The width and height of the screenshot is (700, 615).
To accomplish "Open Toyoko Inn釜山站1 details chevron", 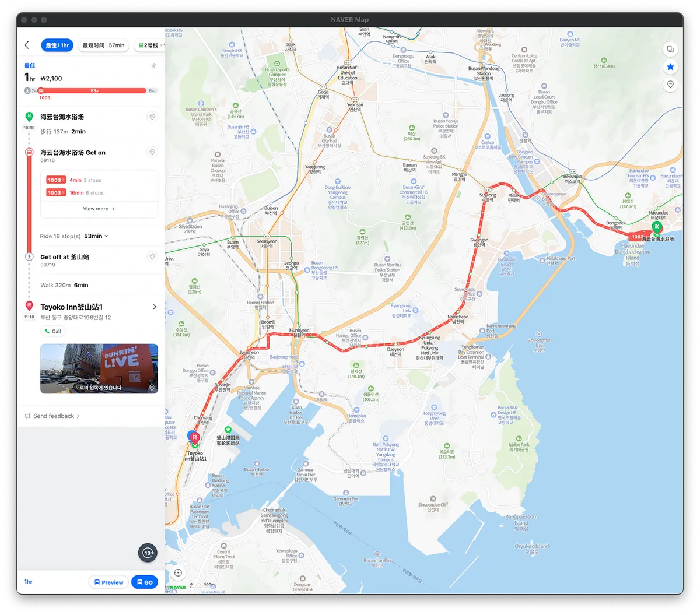I will 155,307.
